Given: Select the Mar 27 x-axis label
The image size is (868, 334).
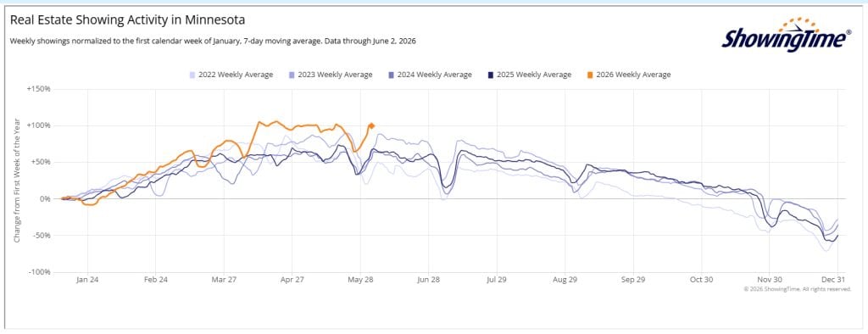Looking at the screenshot, I should coord(224,280).
